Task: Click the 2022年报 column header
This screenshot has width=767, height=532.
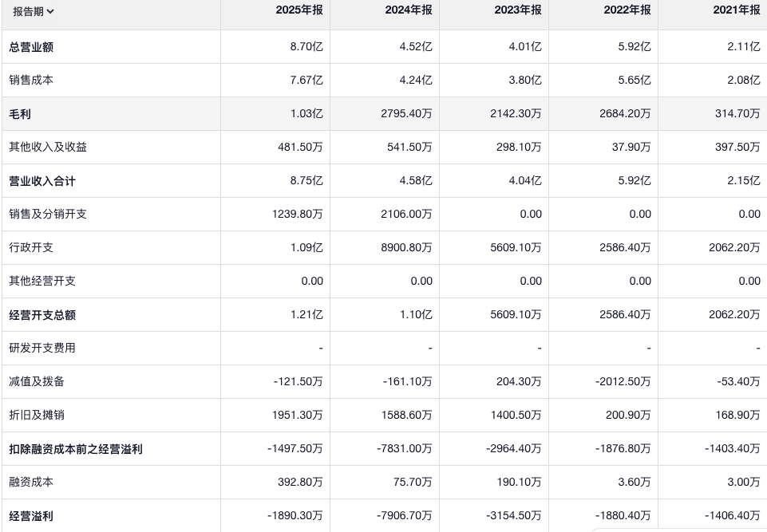Action: (x=627, y=10)
